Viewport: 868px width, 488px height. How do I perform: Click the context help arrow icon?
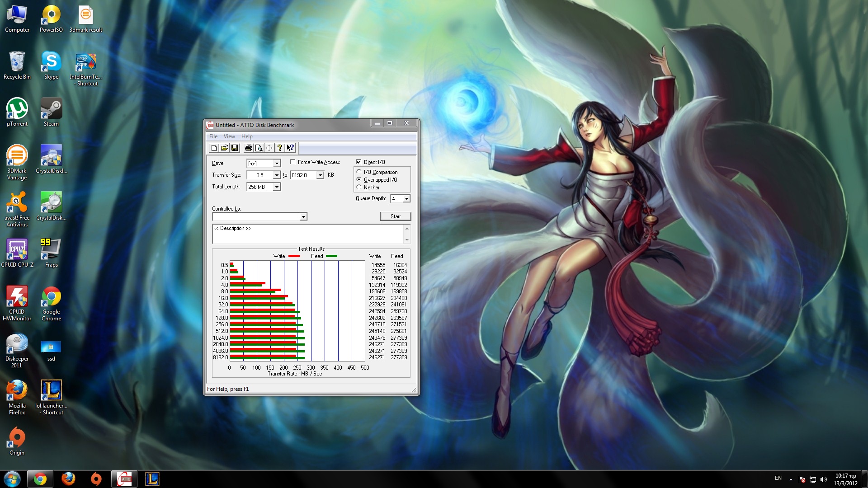[290, 148]
